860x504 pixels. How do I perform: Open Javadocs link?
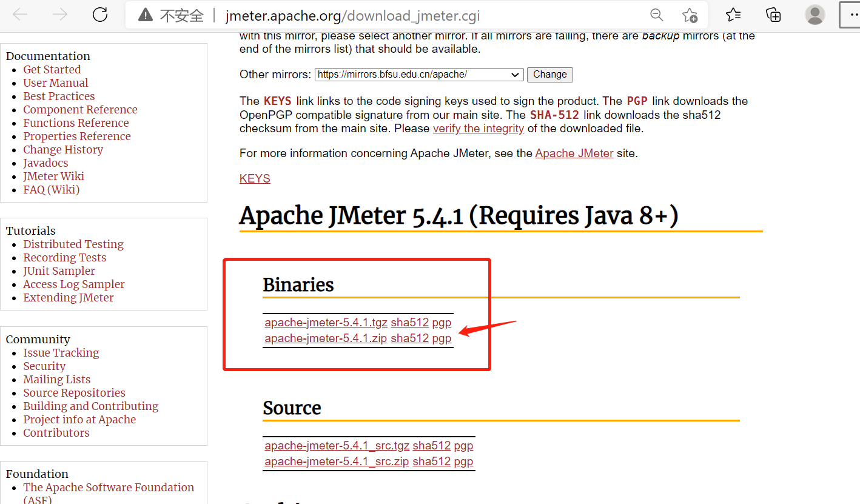(x=45, y=163)
